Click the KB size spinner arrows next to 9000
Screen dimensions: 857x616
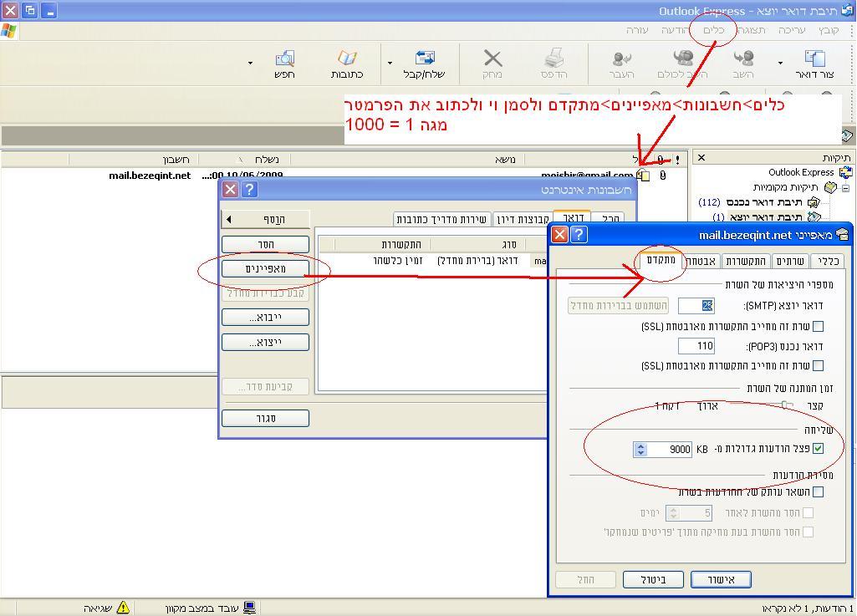(640, 450)
